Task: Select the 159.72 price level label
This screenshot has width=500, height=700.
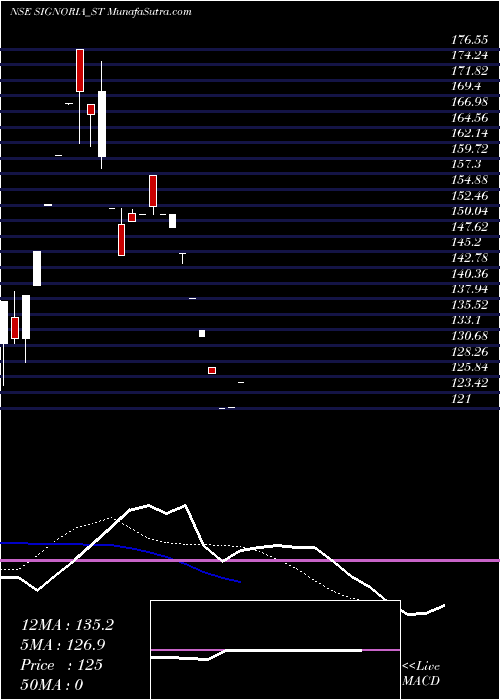Action: 469,149
